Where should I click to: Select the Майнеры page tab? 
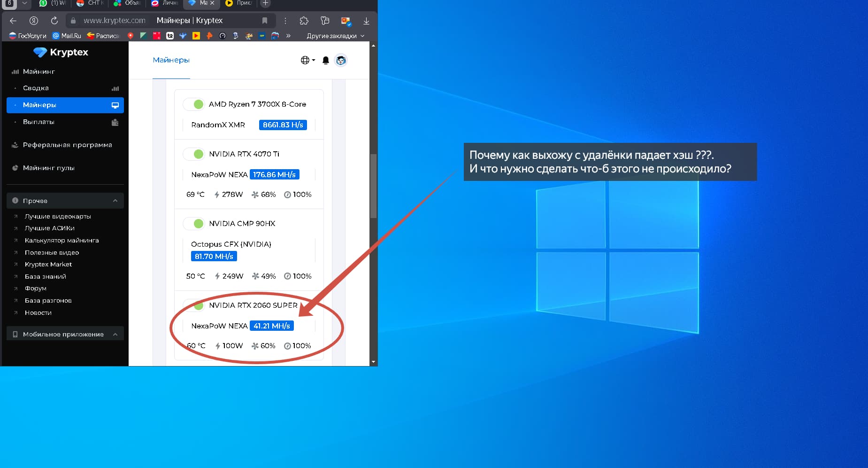click(x=171, y=60)
